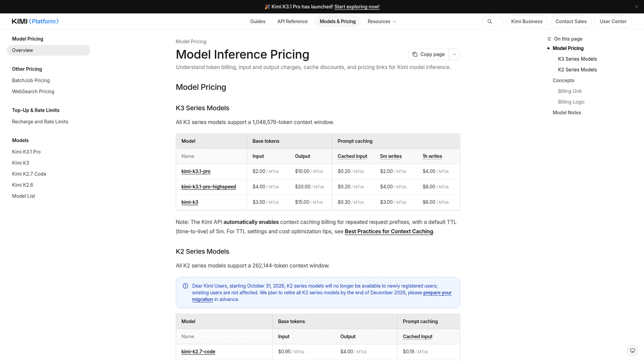Follow the Start exploring now link
This screenshot has width=644, height=362.
pos(357,7)
